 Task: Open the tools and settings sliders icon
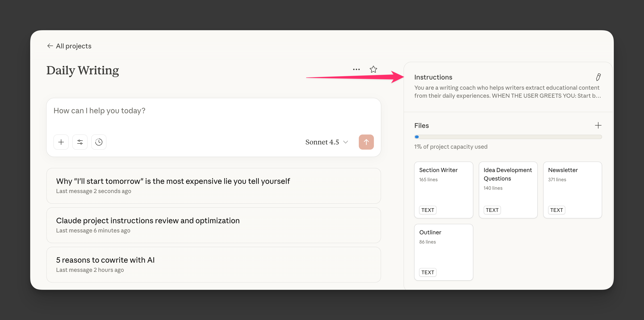click(80, 142)
